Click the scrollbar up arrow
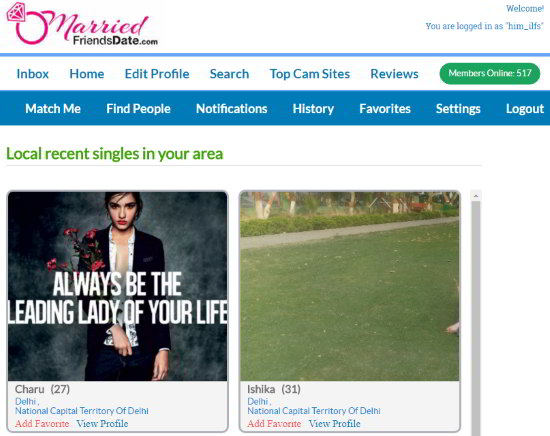 (476, 196)
